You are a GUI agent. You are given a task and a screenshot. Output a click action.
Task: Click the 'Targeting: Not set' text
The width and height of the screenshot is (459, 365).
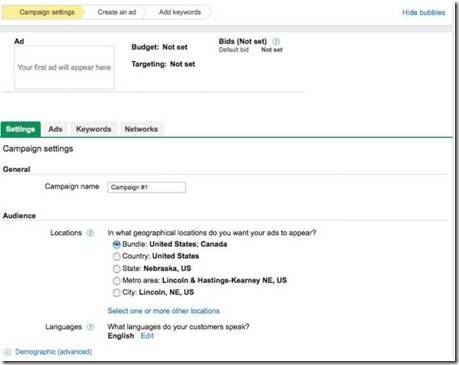[163, 64]
